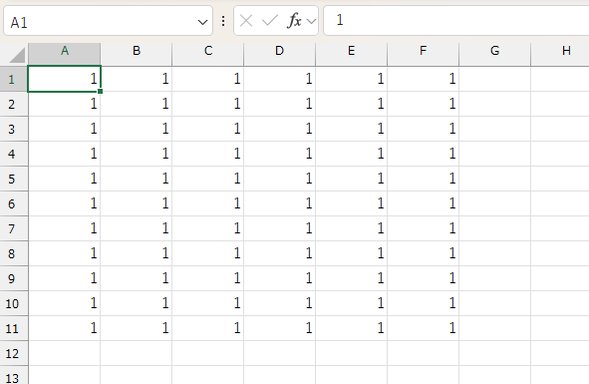Click empty cell H5
Image resolution: width=589 pixels, height=384 pixels.
560,178
